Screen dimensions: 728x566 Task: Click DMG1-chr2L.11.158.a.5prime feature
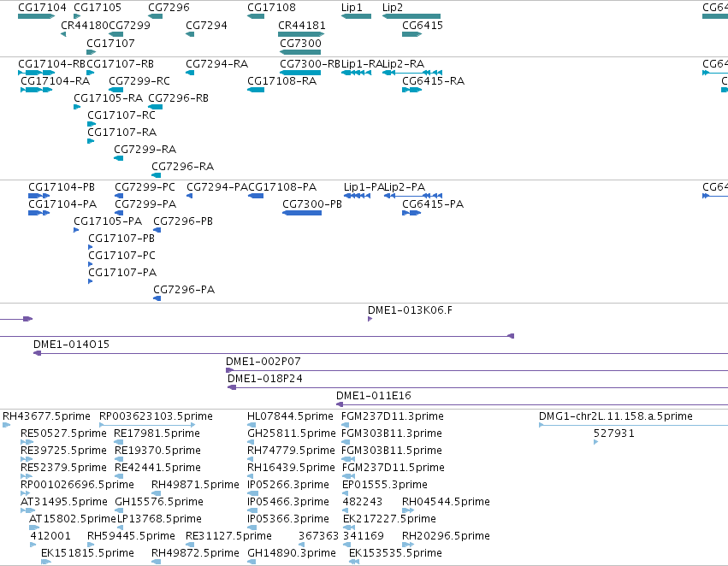pos(633,425)
